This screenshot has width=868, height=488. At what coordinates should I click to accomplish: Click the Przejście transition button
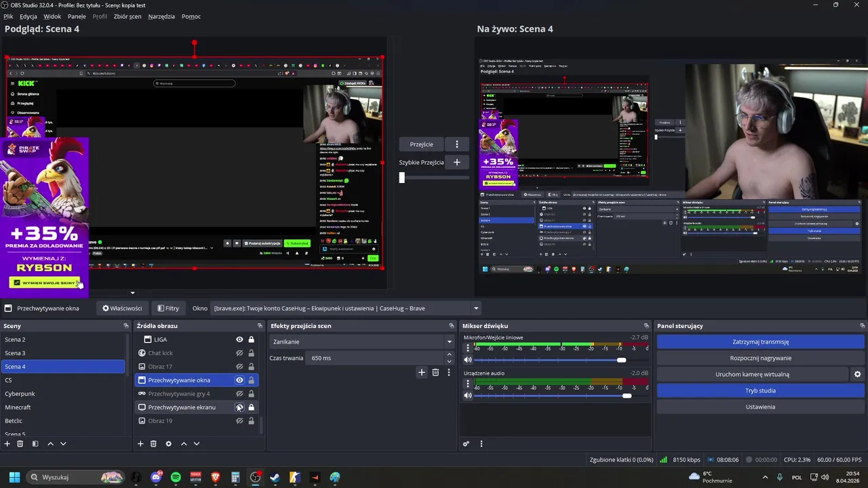click(422, 144)
